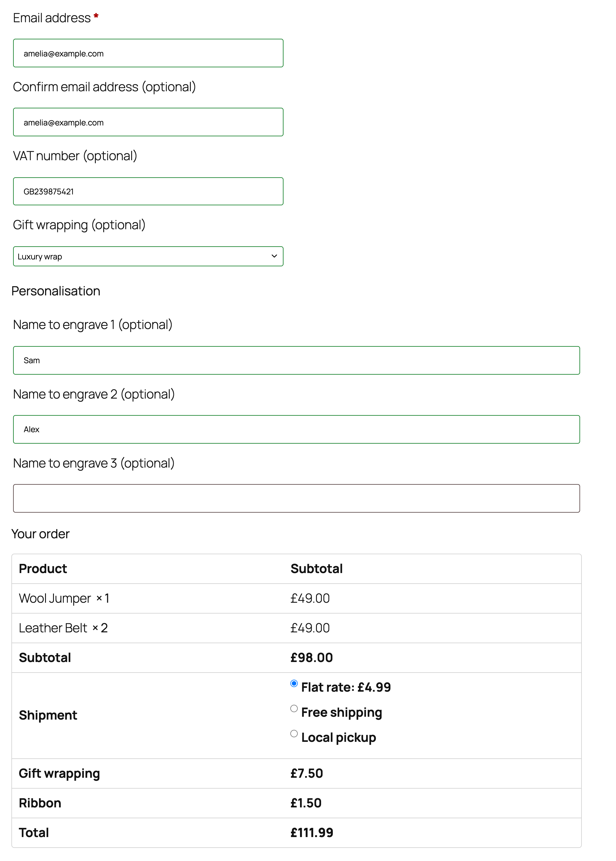Click the Personalisation section heading
Screen dimensions: 616x861
point(56,291)
